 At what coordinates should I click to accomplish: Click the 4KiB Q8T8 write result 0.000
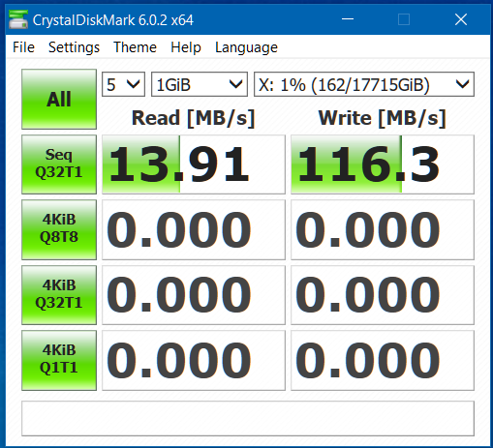[x=383, y=229]
